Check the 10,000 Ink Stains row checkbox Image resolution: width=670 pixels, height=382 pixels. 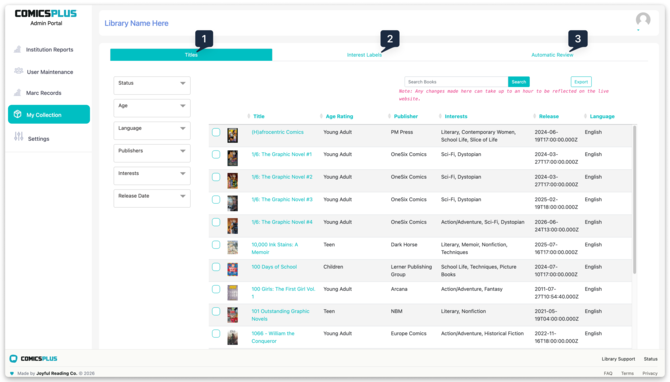[216, 245]
